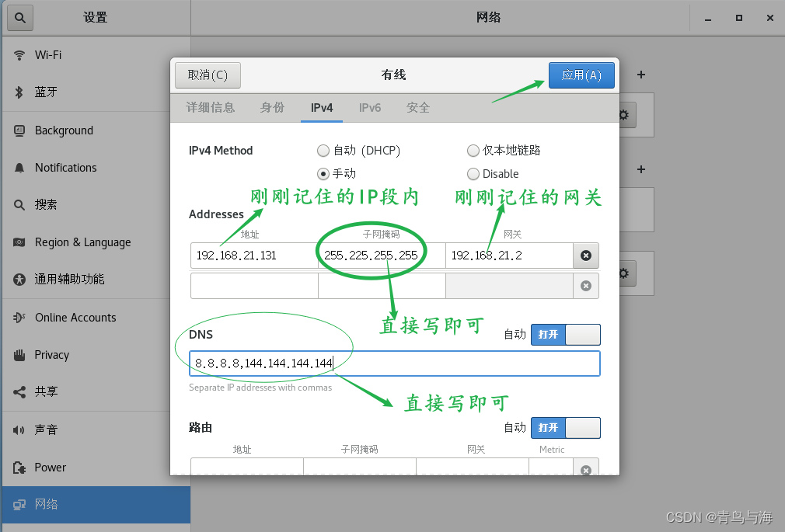Click empty gateway field in second row
The image size is (785, 532).
510,286
